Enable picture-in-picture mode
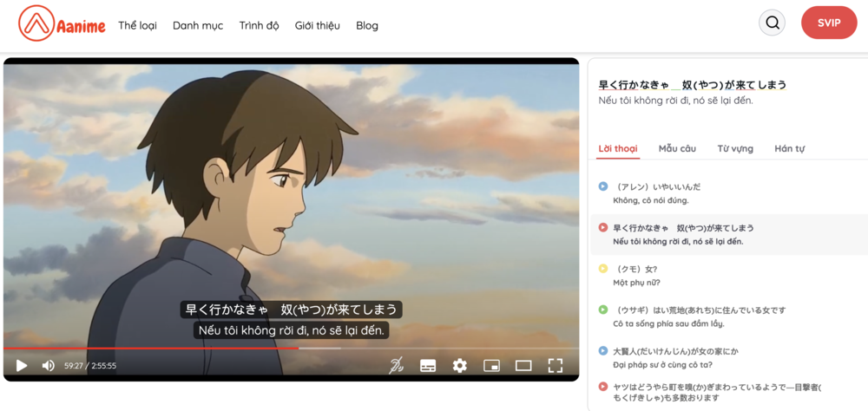Image resolution: width=868 pixels, height=411 pixels. pyautogui.click(x=491, y=366)
